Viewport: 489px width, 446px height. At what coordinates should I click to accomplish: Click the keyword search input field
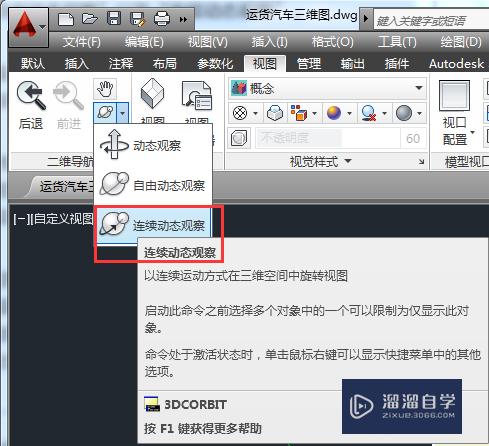(431, 21)
